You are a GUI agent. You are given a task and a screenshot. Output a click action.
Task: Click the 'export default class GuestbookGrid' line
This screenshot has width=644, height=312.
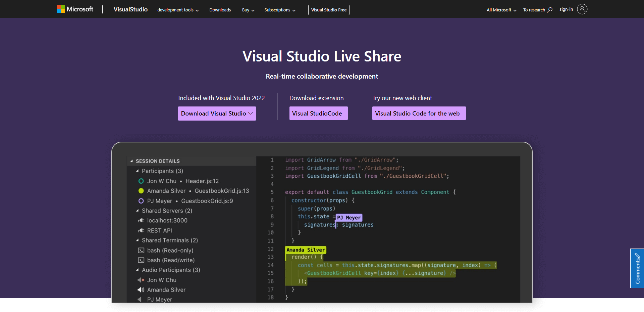(370, 192)
